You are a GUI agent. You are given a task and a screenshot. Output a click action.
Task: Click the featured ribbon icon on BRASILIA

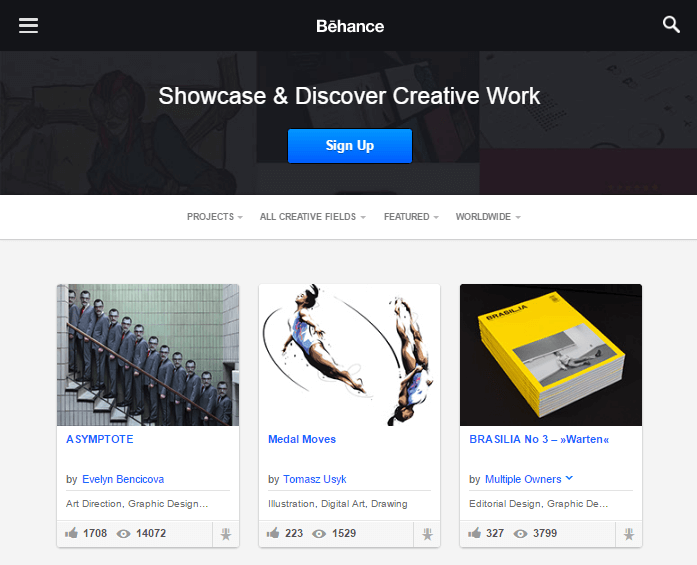click(629, 534)
